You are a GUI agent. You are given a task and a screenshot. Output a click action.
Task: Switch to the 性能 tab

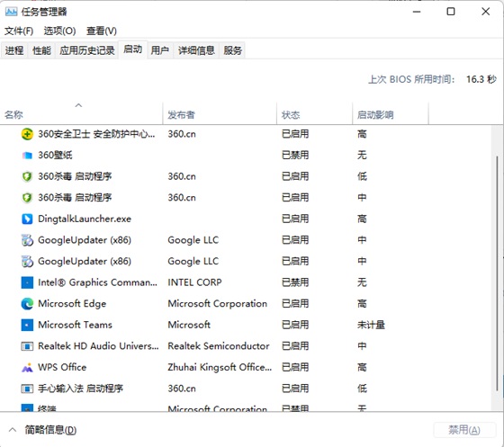pos(41,50)
